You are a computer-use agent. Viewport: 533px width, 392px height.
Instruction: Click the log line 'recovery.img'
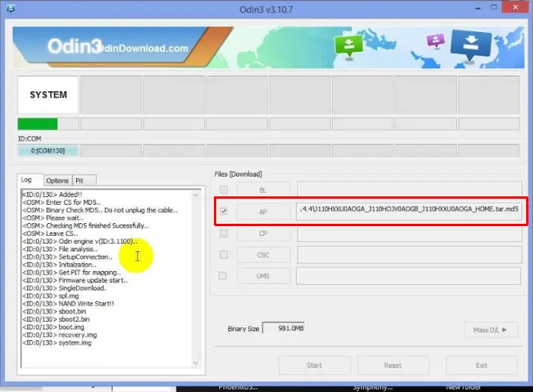click(60, 335)
